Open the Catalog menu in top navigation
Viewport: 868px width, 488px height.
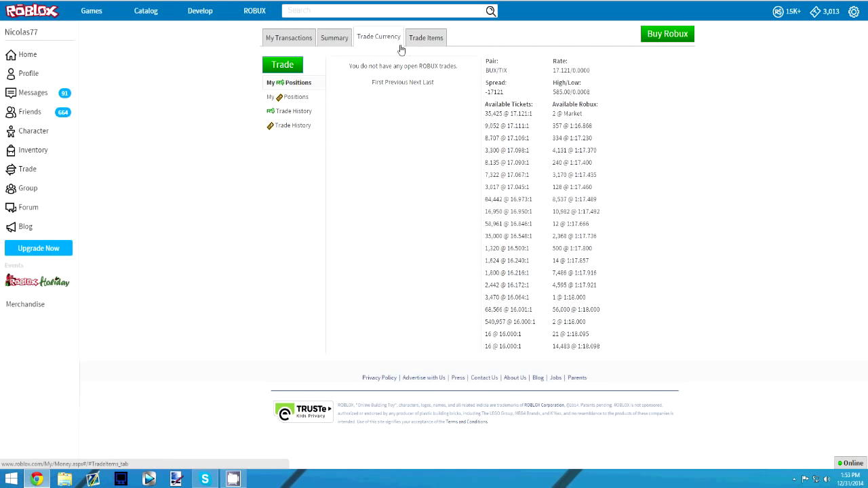pyautogui.click(x=146, y=11)
